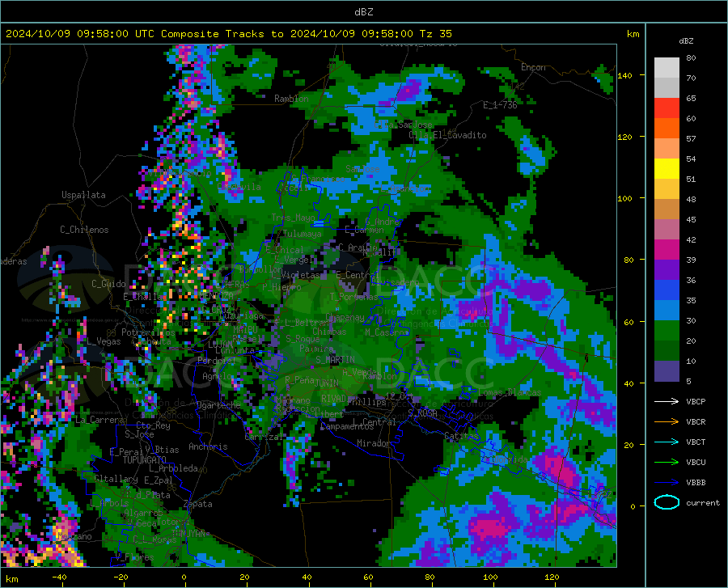This screenshot has height=588, width=728.
Task: Pick the bright yellow swatch between 54 and 51 dBZ
Action: pos(667,169)
